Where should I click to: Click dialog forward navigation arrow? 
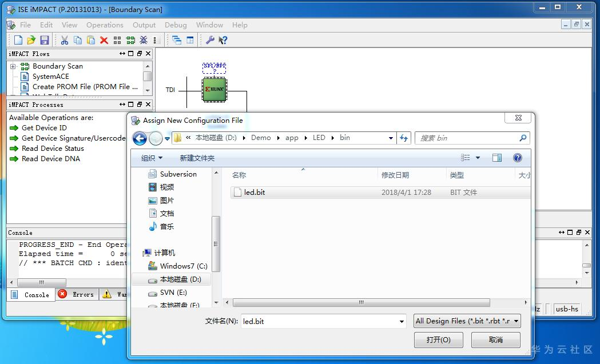click(156, 138)
